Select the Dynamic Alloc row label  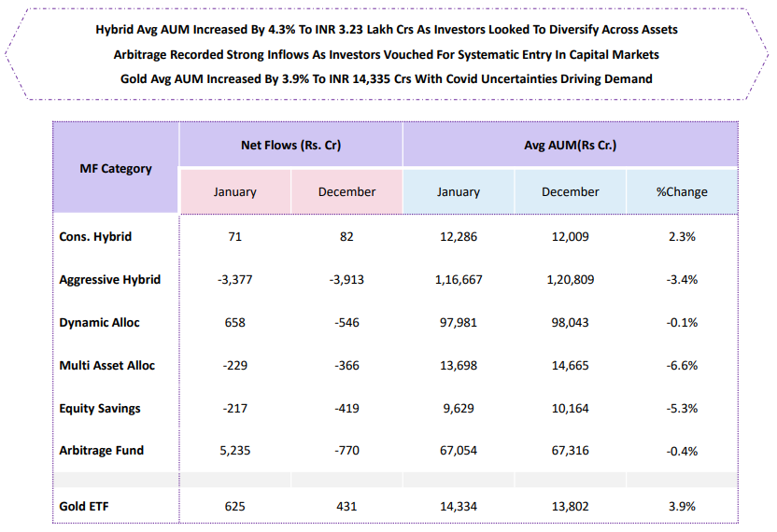99,323
